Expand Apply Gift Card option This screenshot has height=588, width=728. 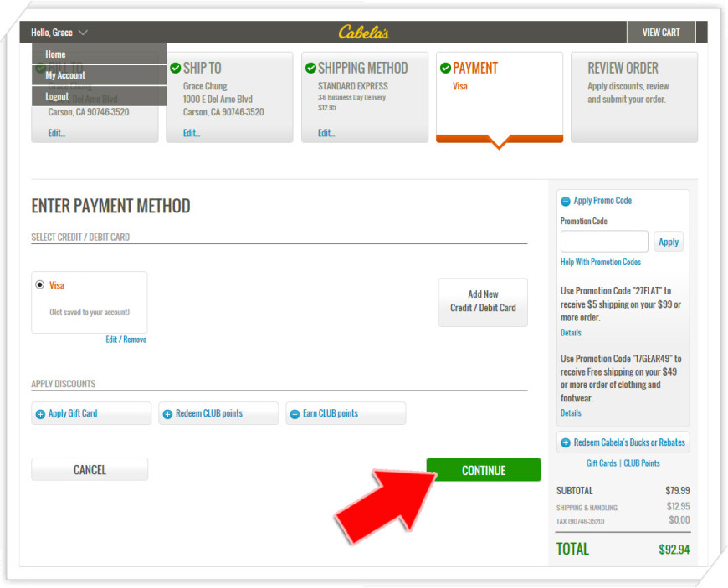[x=91, y=413]
